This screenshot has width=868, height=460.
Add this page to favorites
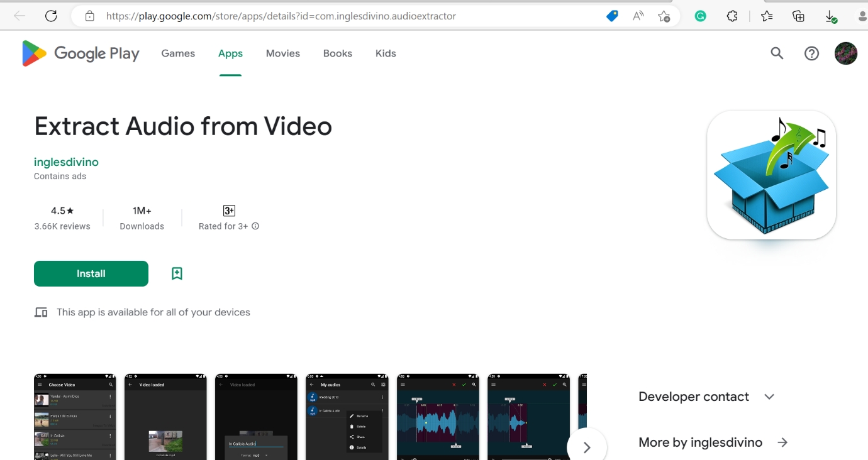point(664,16)
